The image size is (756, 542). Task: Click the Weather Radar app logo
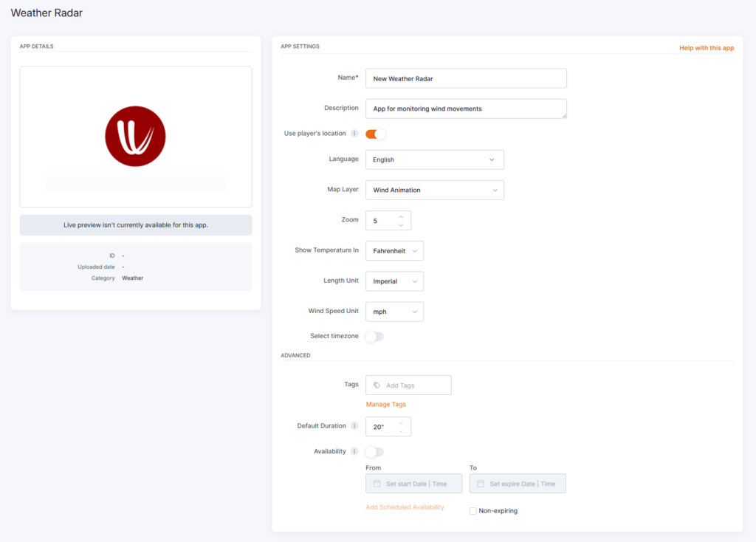click(135, 136)
